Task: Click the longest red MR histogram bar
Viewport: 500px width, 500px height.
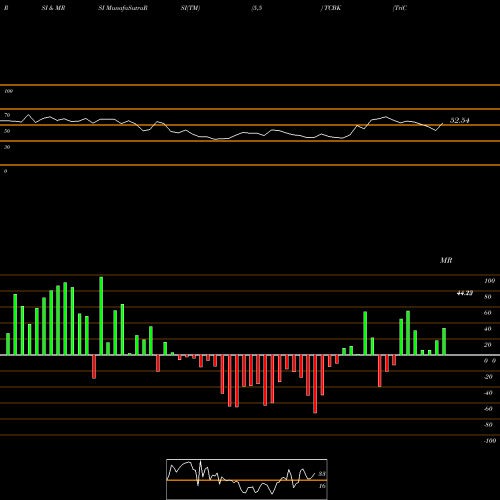Action: coord(315,384)
